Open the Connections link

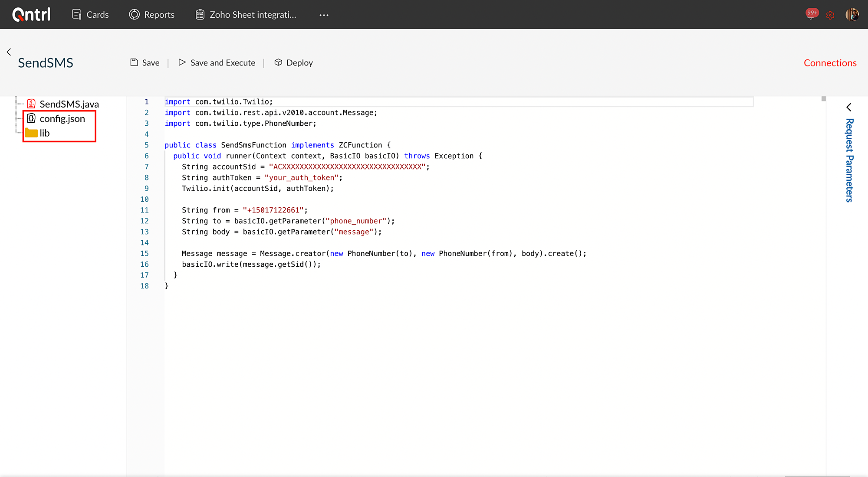830,63
